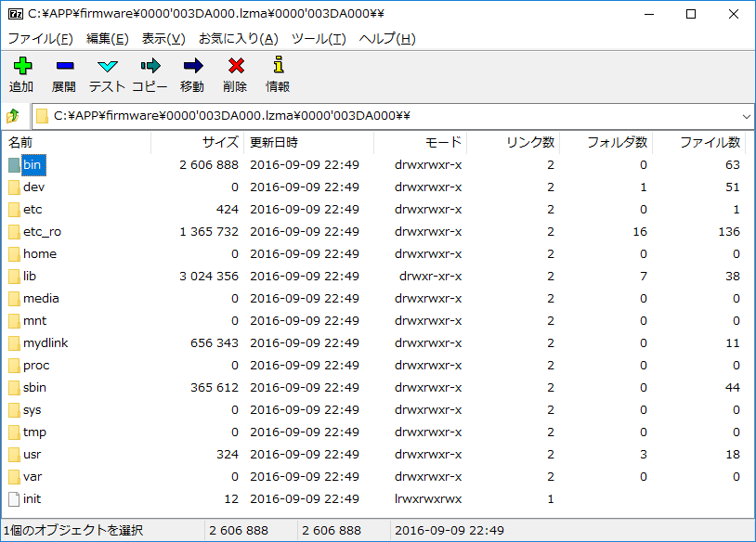The image size is (756, 542).
Task: Sort by フォルダ数 column header
Action: (x=606, y=142)
